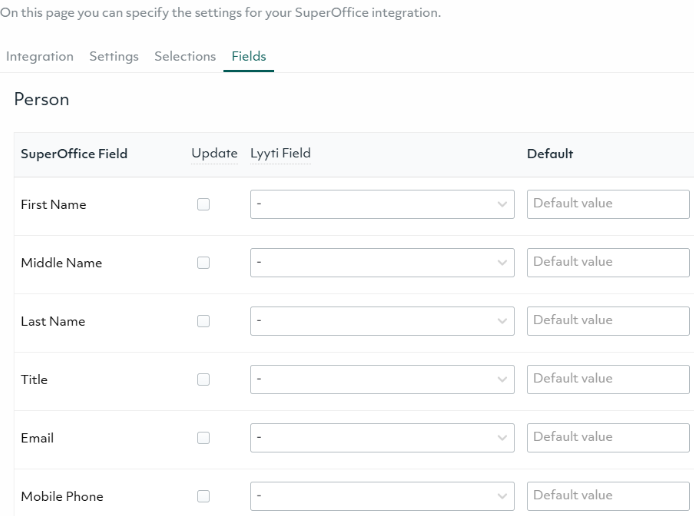
Task: Check the Update box for Last Name
Action: [203, 321]
